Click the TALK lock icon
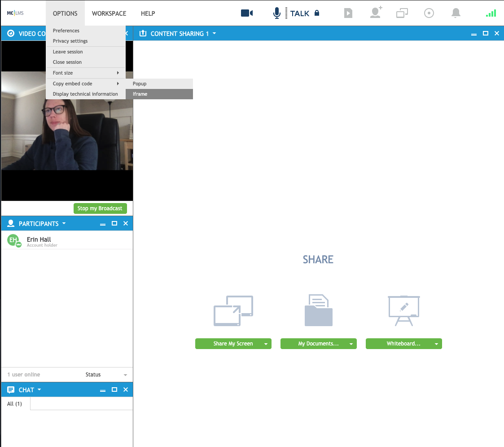Image resolution: width=504 pixels, height=447 pixels. pyautogui.click(x=316, y=13)
